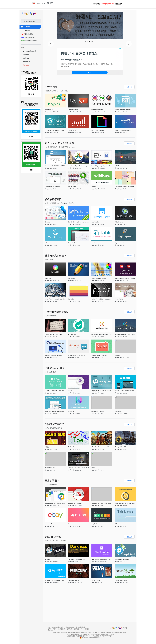Open the Session Buddy extension tile
This screenshot has height=644, width=156.
(102, 213)
